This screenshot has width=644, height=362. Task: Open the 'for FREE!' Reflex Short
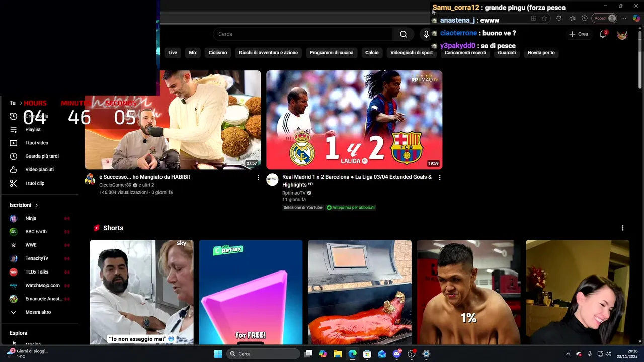click(251, 292)
